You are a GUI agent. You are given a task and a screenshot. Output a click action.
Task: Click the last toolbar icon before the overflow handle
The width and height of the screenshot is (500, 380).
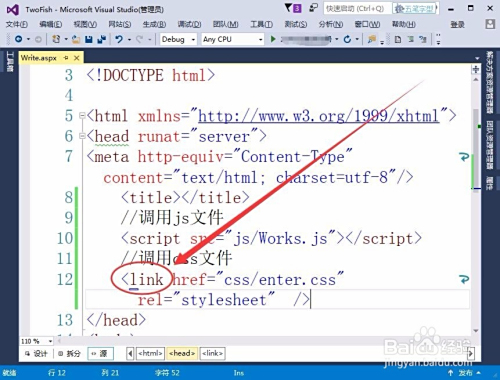(x=423, y=39)
